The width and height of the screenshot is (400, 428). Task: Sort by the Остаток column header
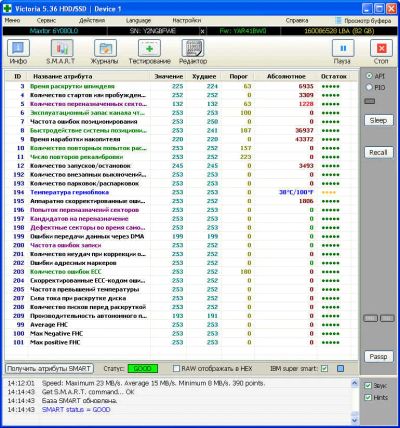click(334, 76)
